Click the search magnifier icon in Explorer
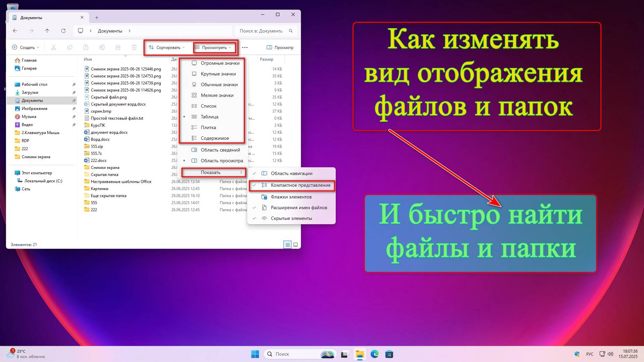Image resolution: width=644 pixels, height=362 pixels. [x=291, y=31]
